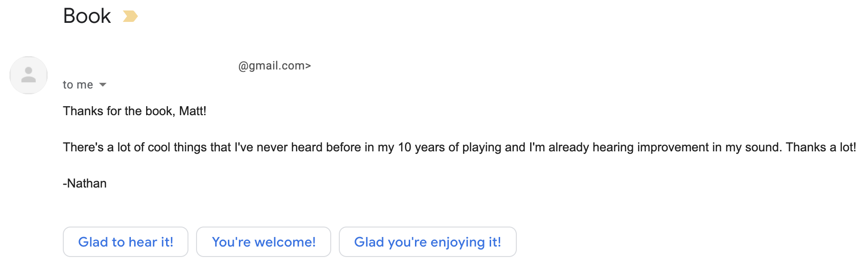Click the "Thanks for the book, Matt!" line
The width and height of the screenshot is (868, 277).
[x=135, y=111]
